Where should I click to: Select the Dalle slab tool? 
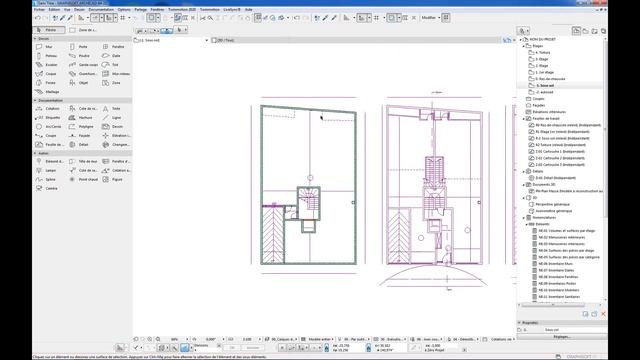click(111, 56)
